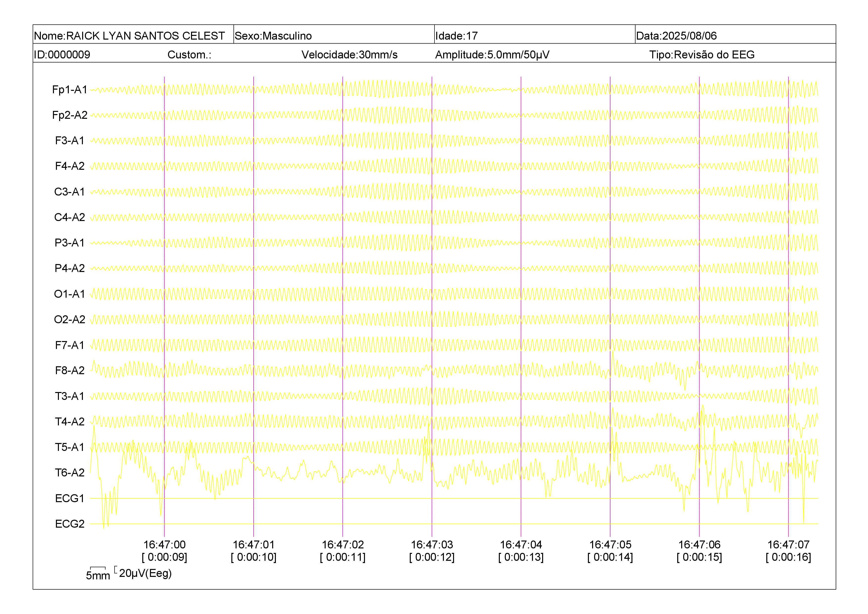Click the O1-A1 channel label
The height and width of the screenshot is (614, 868).
coord(70,294)
